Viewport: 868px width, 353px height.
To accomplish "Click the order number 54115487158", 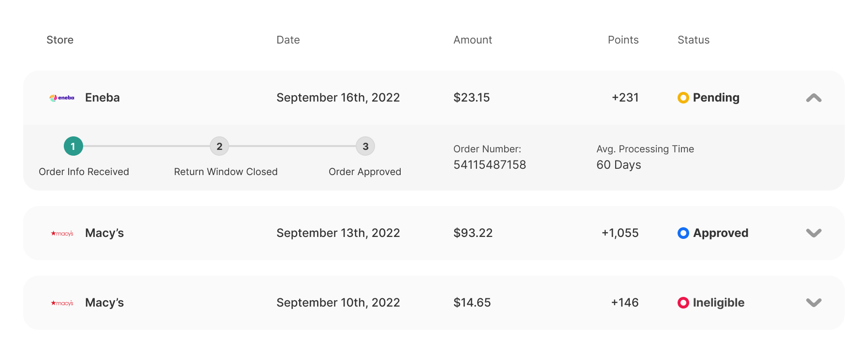I will [x=490, y=164].
